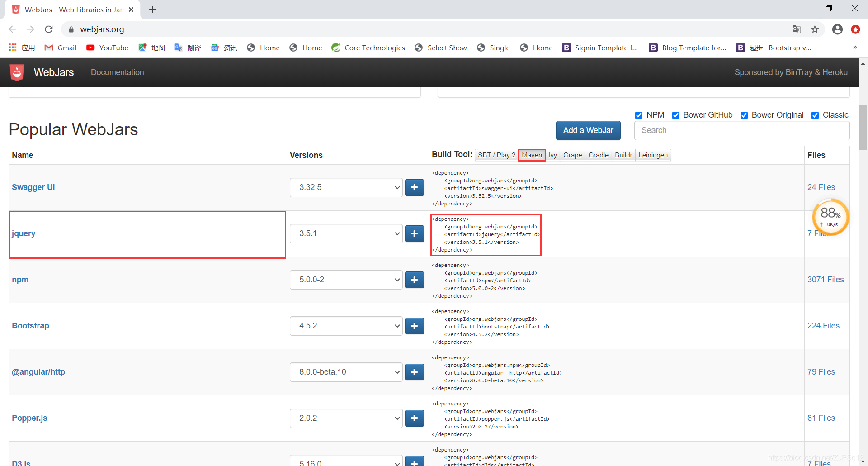Open the News (资讯) bookmark
Viewport: 868px width, 466px height.
coord(224,48)
